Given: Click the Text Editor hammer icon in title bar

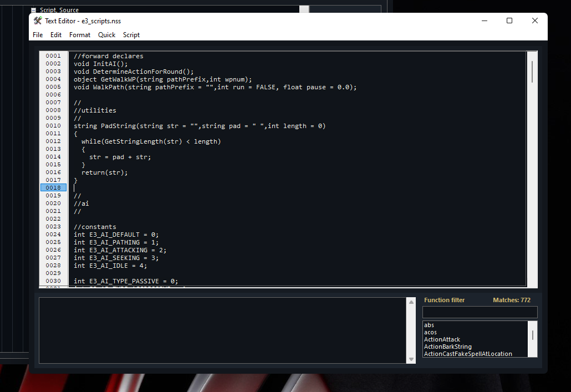Looking at the screenshot, I should [x=38, y=21].
